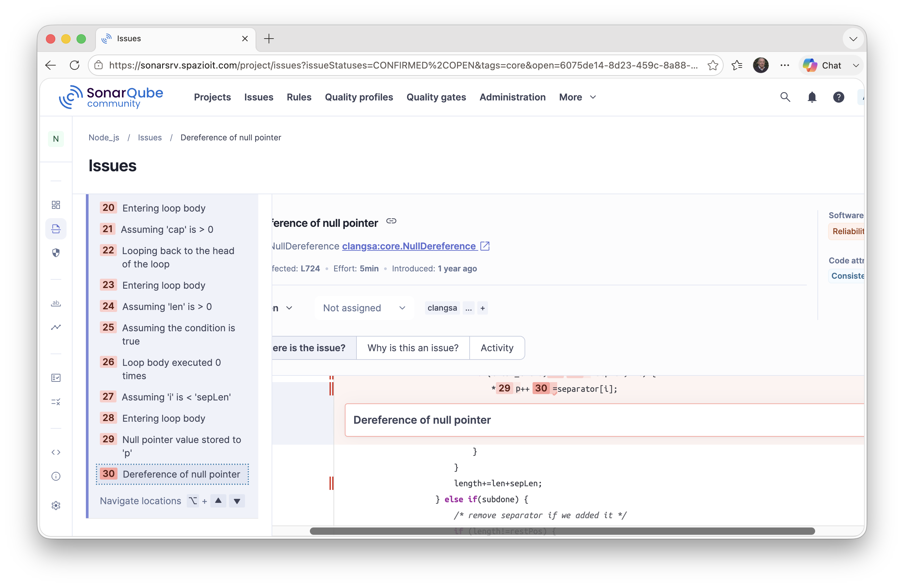Viewport: 904px width, 588px height.
Task: Open the help question mark icon
Action: pos(838,97)
